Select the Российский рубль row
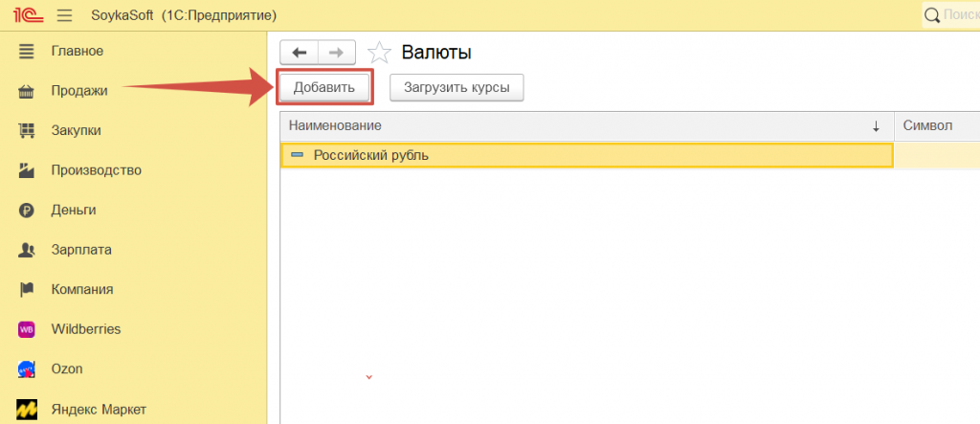Screen dimensions: 980x424 (x=587, y=155)
